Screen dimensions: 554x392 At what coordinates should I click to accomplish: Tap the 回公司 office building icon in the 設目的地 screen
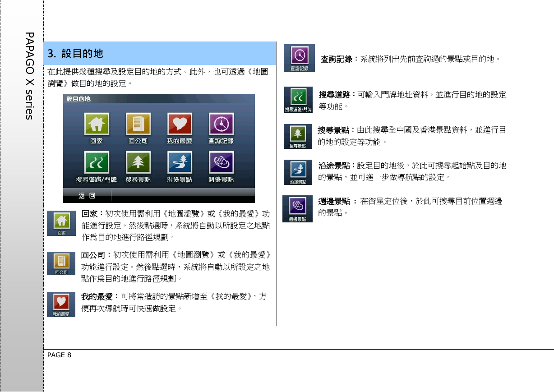(x=138, y=124)
